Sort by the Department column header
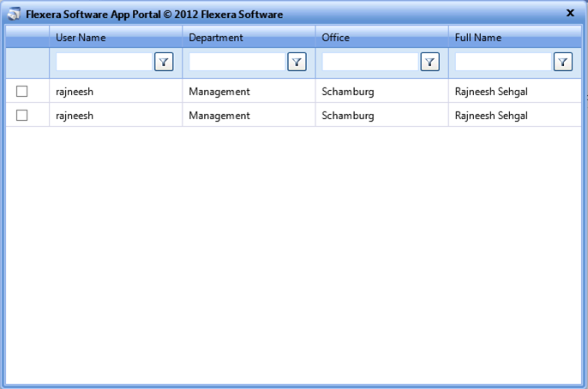The width and height of the screenshot is (588, 389). pyautogui.click(x=216, y=38)
